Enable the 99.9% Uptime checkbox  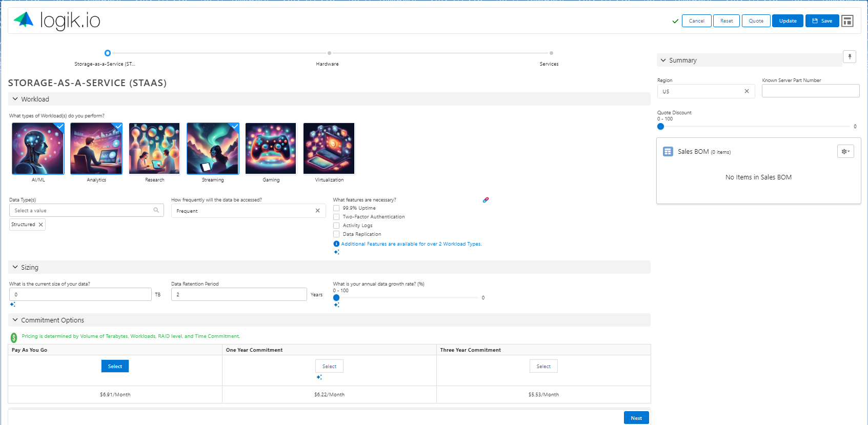(x=336, y=208)
